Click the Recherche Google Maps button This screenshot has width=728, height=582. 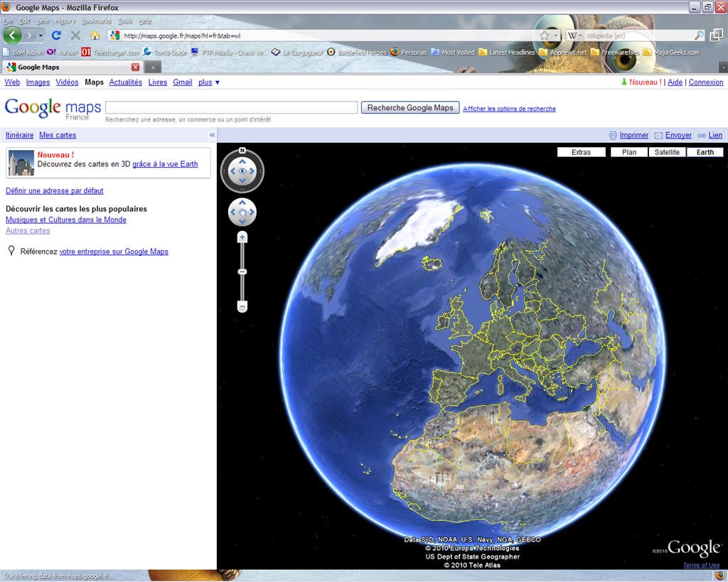410,108
